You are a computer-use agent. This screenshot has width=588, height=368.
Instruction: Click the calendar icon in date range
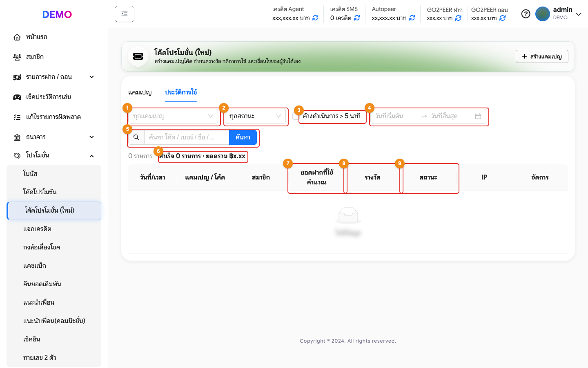point(478,116)
